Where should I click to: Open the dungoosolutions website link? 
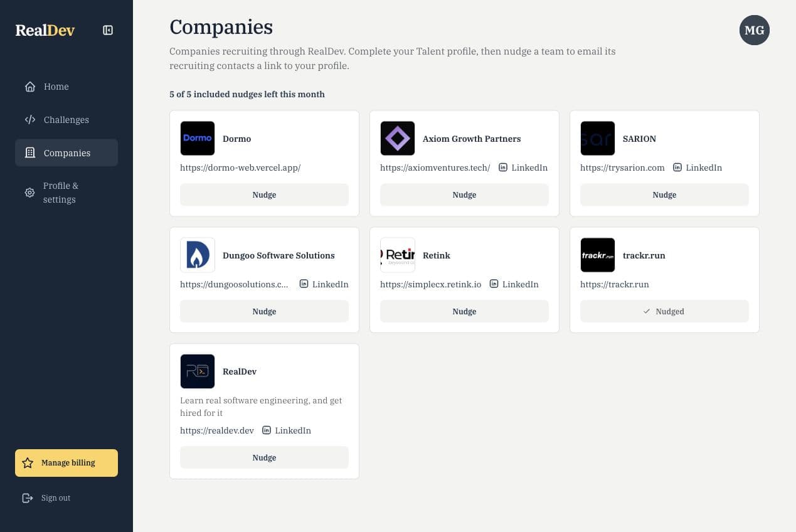click(x=235, y=284)
